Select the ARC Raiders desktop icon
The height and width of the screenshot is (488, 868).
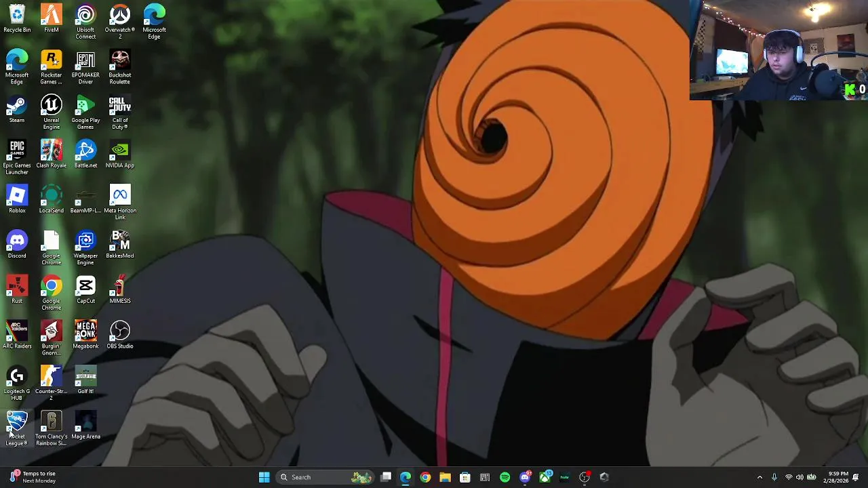click(x=17, y=335)
